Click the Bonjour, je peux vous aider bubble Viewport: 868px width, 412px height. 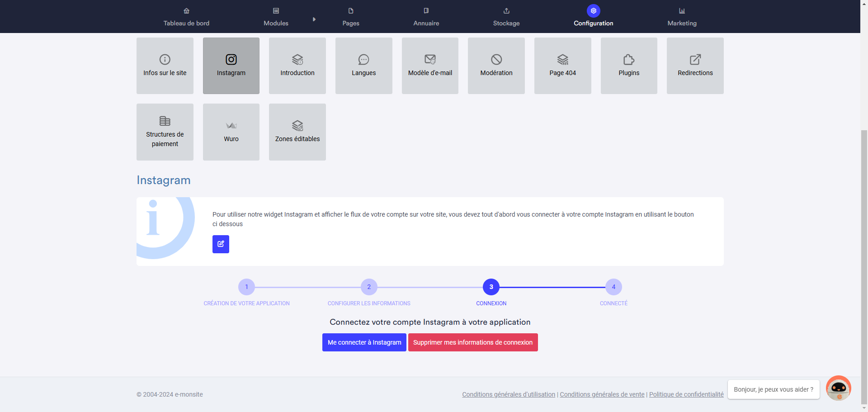click(x=774, y=389)
